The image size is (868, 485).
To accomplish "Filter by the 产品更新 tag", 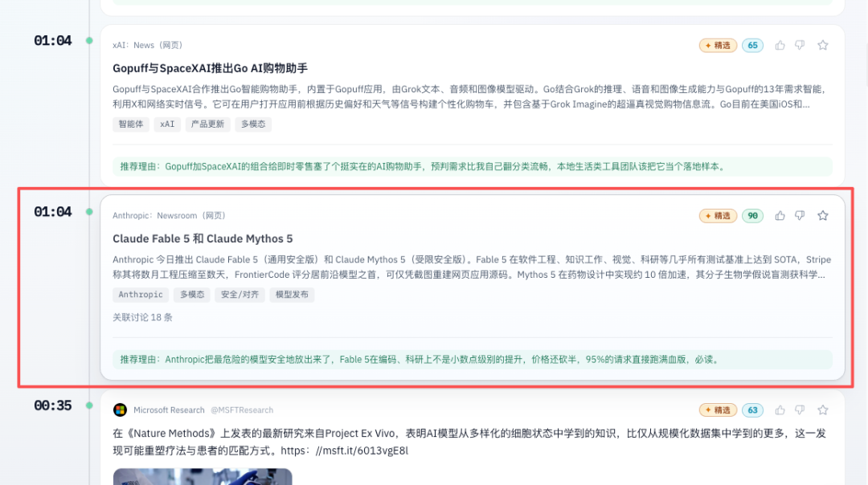I will [207, 124].
